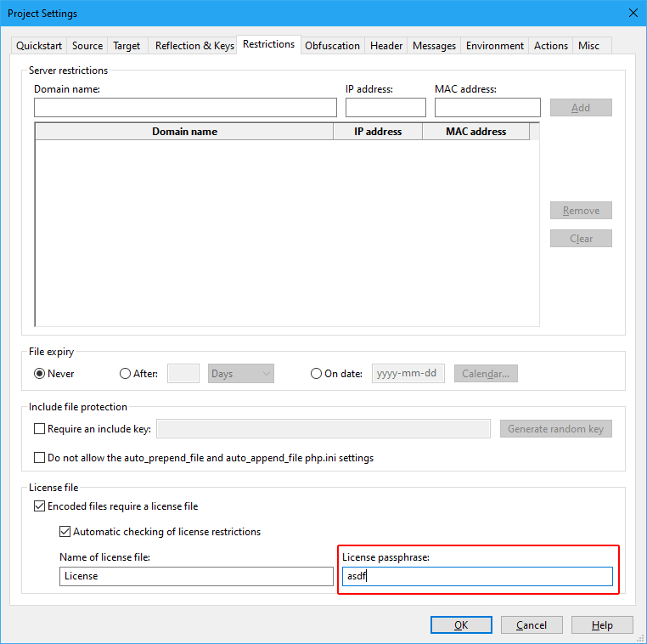Open the Obfuscation tab
Image resolution: width=647 pixels, height=644 pixels.
click(332, 46)
